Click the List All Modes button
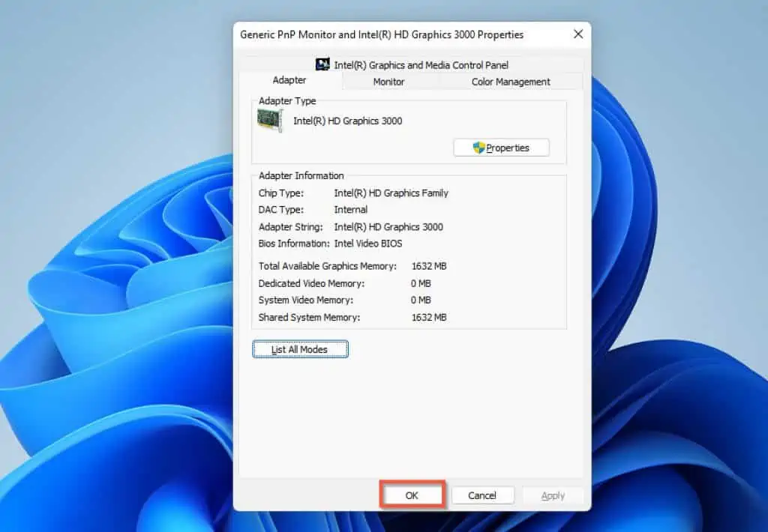This screenshot has height=532, width=768. click(x=300, y=348)
